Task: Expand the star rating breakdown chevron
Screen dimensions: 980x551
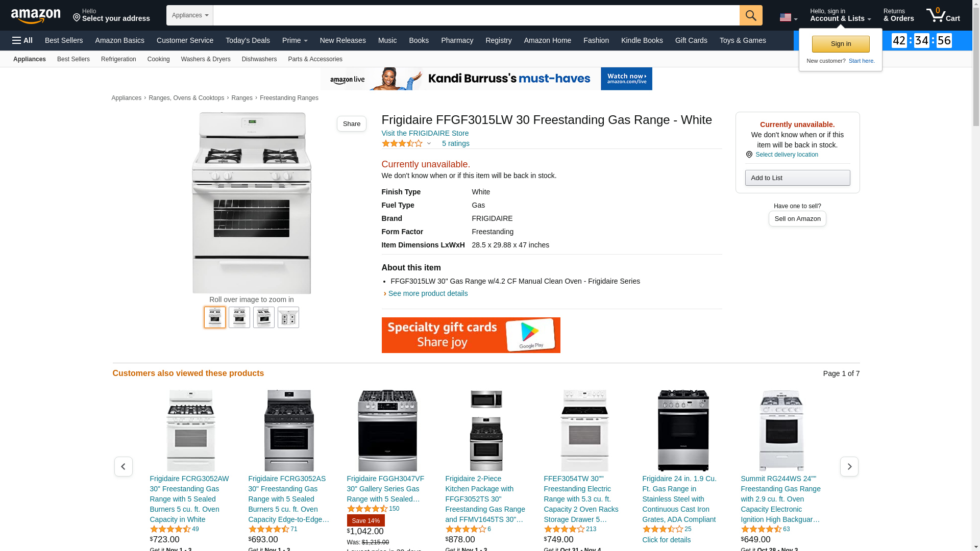Action: pos(429,143)
